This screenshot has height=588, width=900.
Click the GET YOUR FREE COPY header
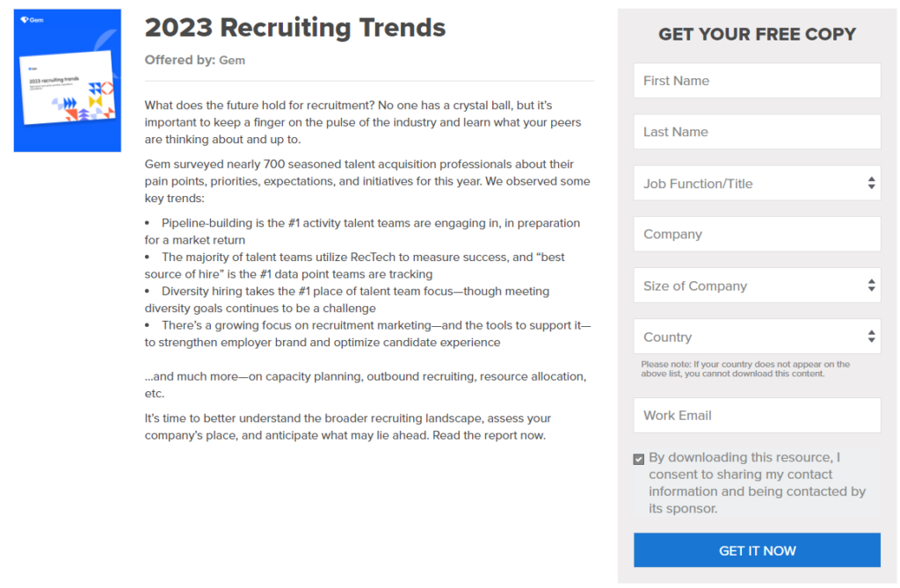(757, 34)
